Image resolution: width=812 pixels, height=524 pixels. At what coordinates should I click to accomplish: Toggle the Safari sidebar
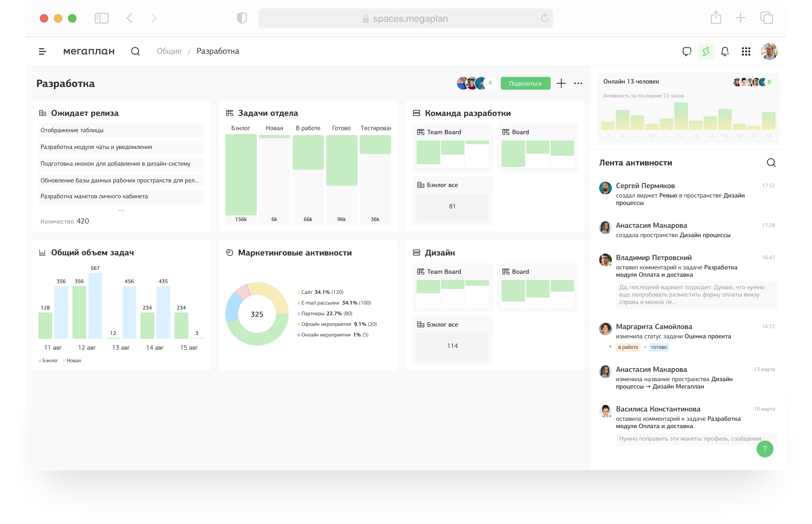(x=101, y=18)
